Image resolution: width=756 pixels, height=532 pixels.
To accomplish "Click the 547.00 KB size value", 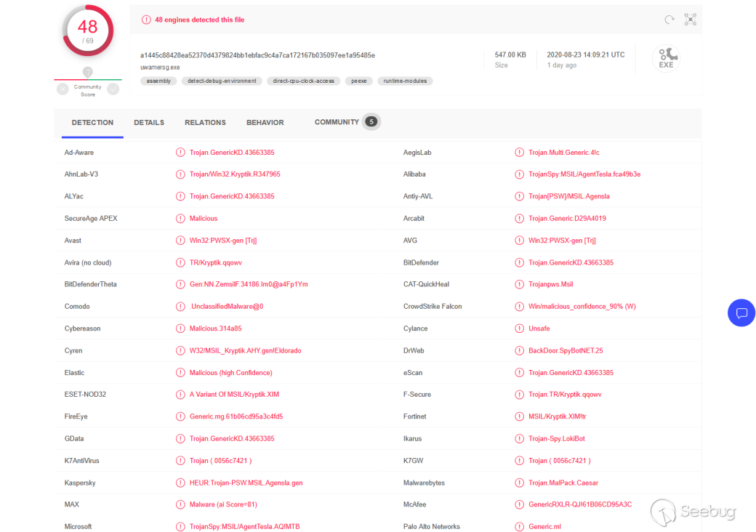I will tap(510, 55).
